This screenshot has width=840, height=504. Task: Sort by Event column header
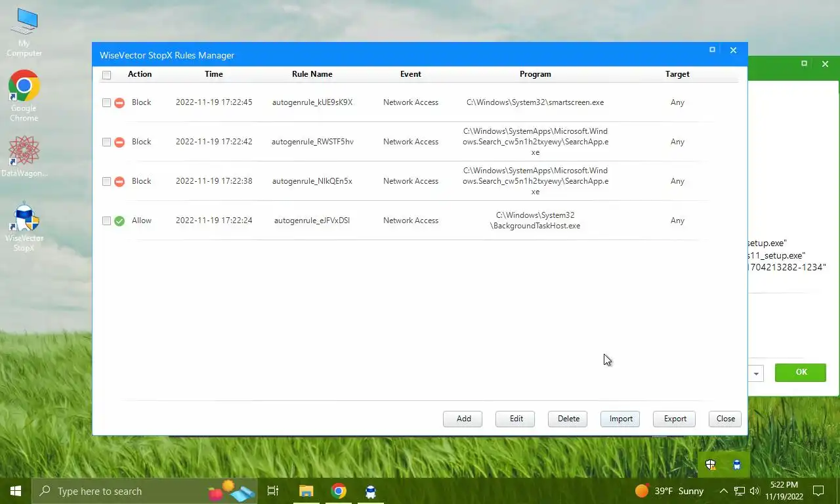[x=411, y=74]
